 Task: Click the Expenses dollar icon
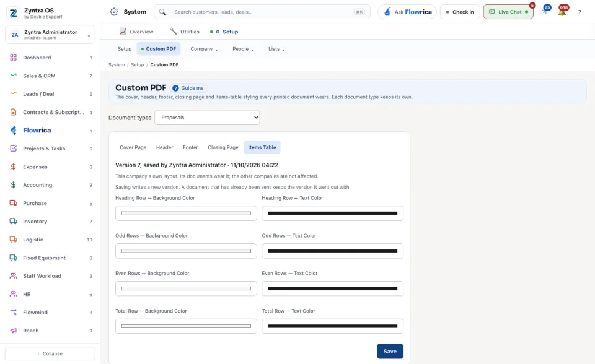click(x=13, y=167)
